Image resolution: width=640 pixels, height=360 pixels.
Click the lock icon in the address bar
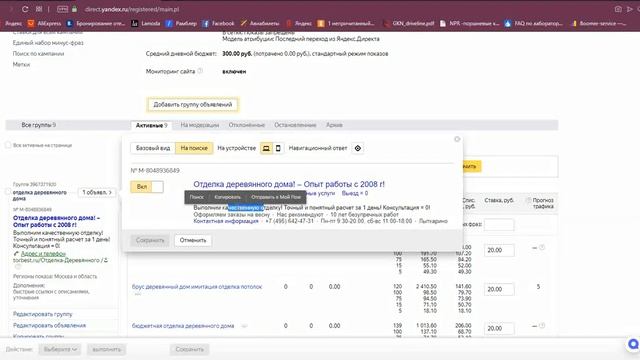point(74,9)
